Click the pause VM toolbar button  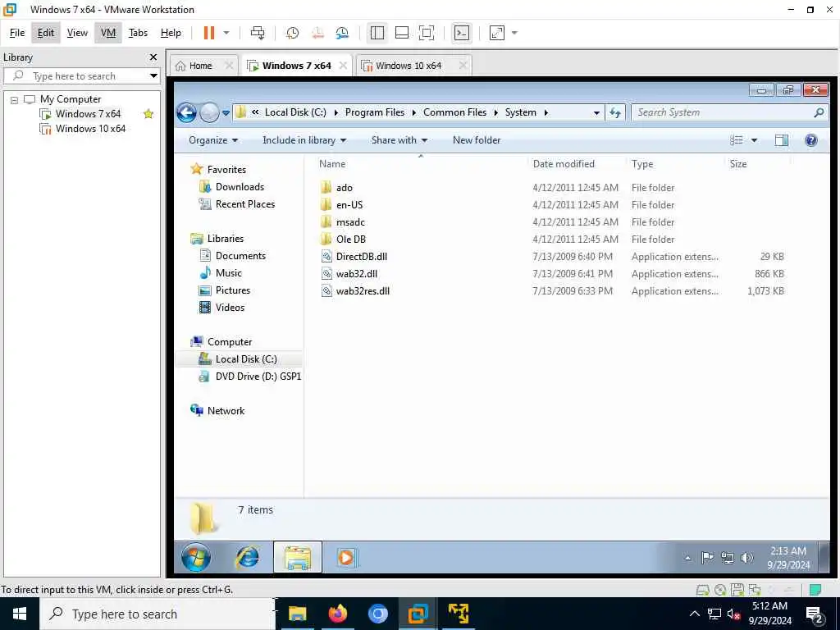209,33
